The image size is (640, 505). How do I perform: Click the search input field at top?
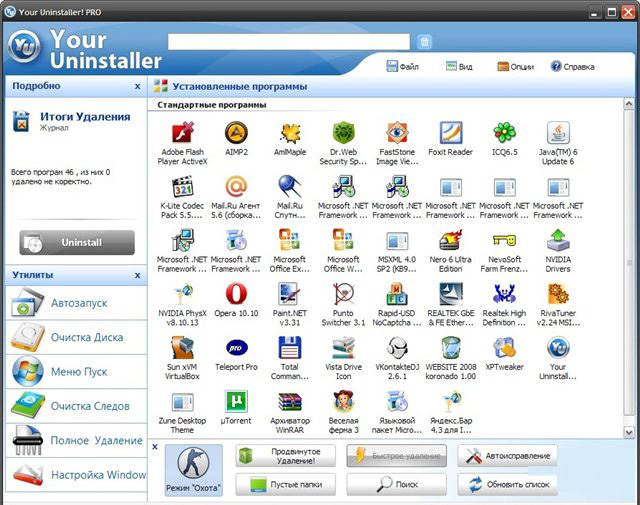pyautogui.click(x=289, y=42)
